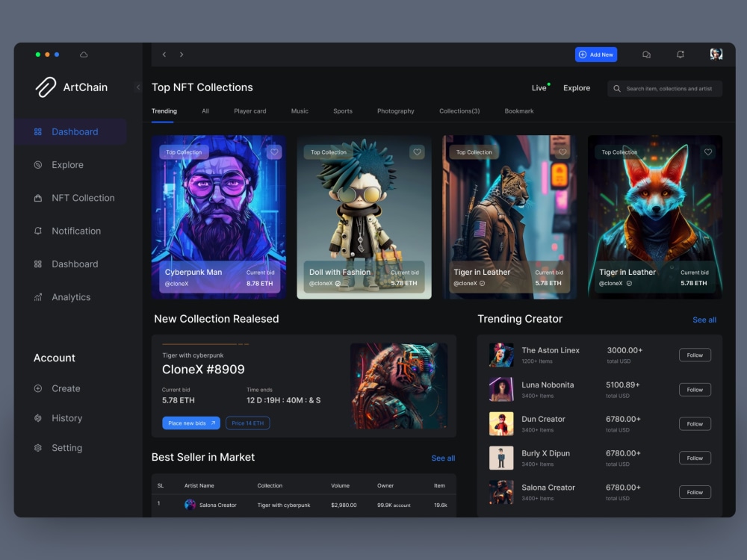Click Salona Creator avatar in market table
Viewport: 747px width, 560px height.
coord(190,505)
